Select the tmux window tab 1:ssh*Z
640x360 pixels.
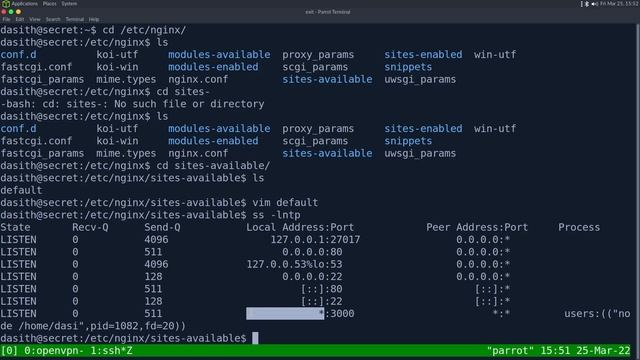pos(111,351)
